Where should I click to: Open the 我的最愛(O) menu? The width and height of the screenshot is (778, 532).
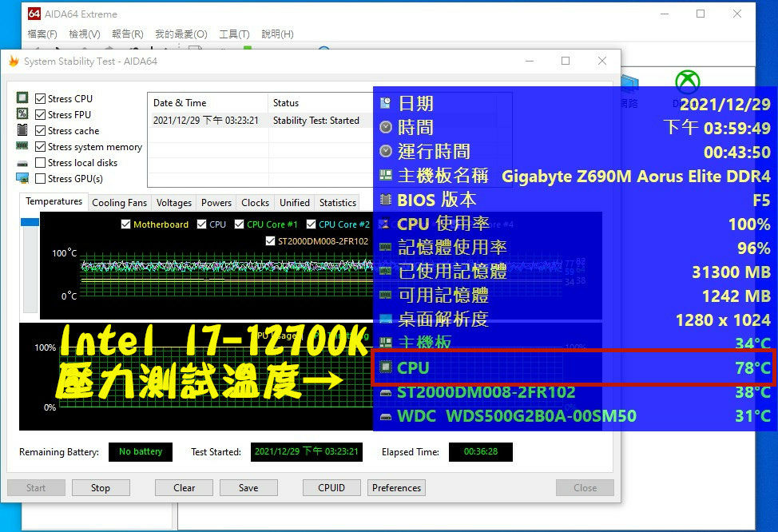181,34
